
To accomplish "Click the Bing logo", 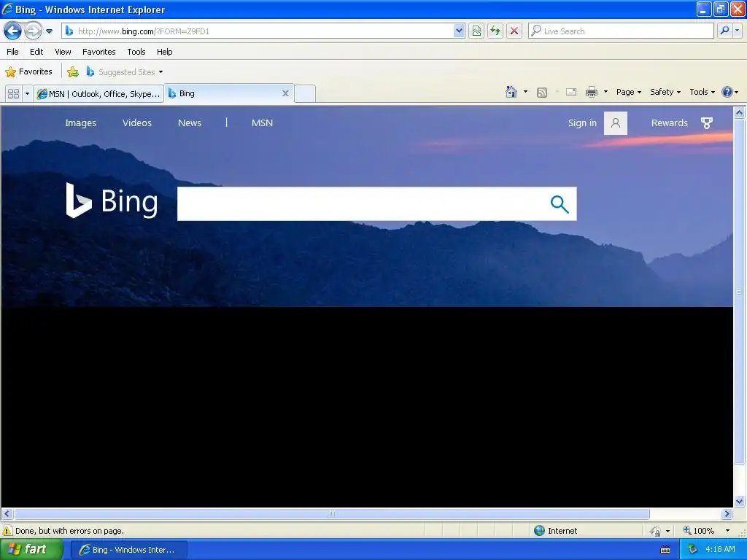I will point(112,201).
